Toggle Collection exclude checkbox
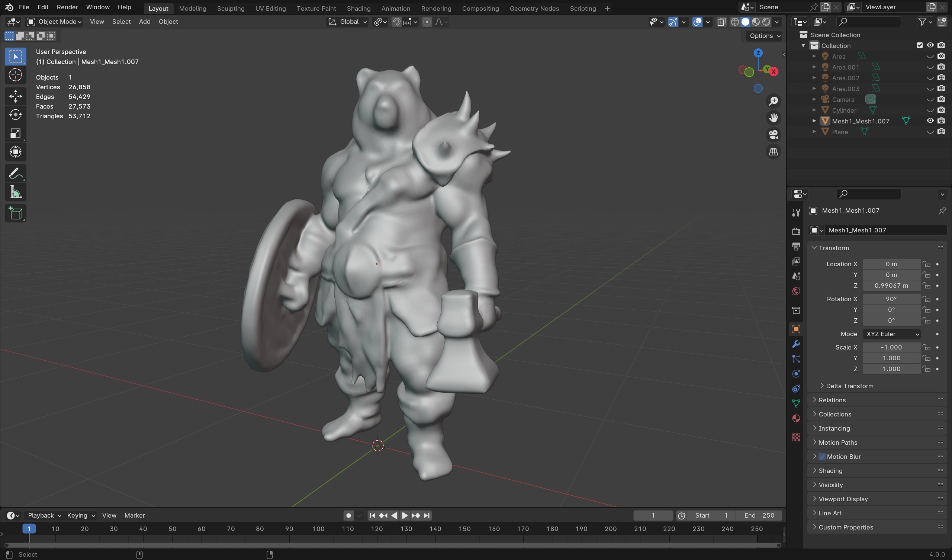 920,45
